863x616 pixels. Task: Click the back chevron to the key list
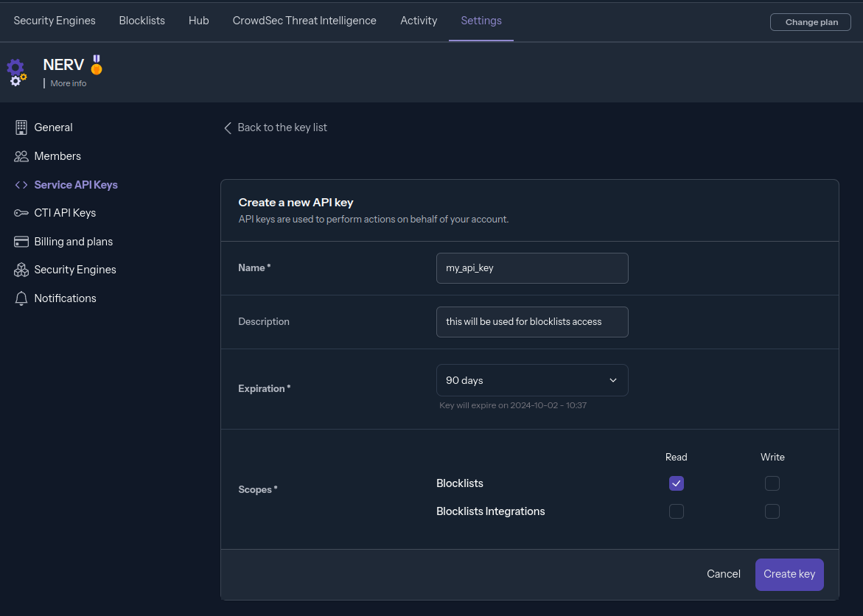[228, 127]
